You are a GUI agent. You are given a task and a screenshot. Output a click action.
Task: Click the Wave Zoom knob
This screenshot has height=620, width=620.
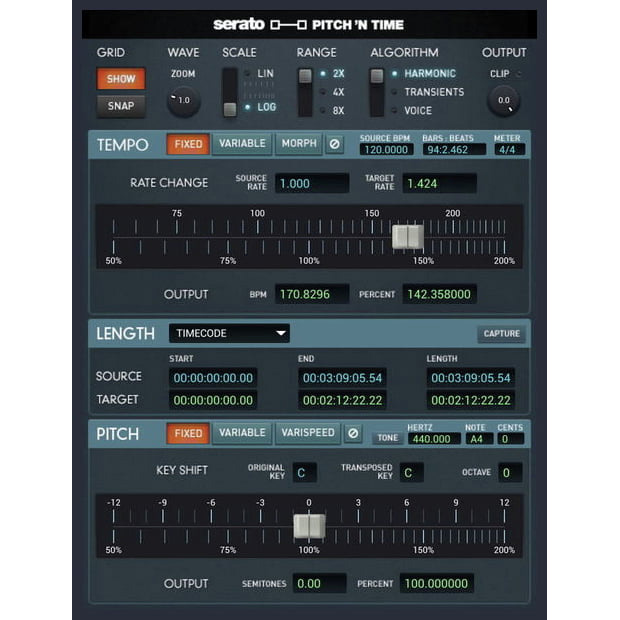click(183, 101)
